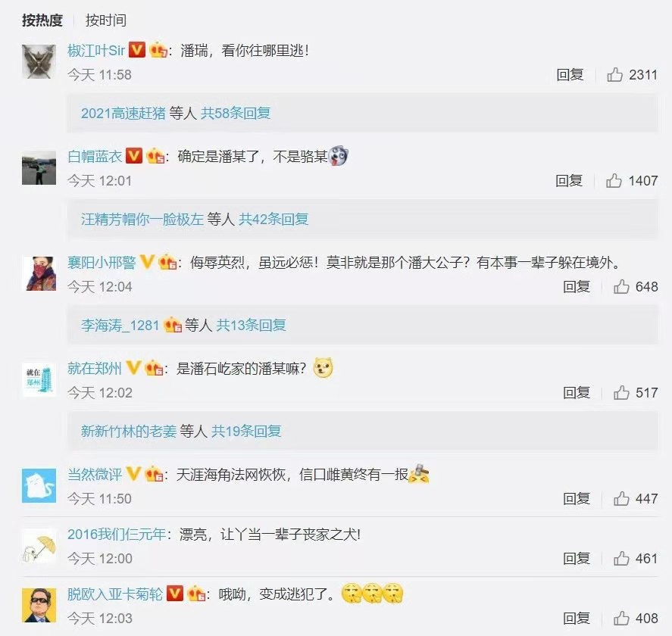The height and width of the screenshot is (636, 672).
Task: Open 2021高速赶猪 user profile link
Action: coord(123,113)
